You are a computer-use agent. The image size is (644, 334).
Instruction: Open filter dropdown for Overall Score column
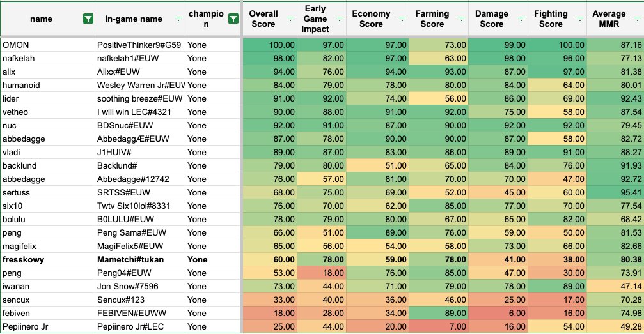tap(290, 19)
